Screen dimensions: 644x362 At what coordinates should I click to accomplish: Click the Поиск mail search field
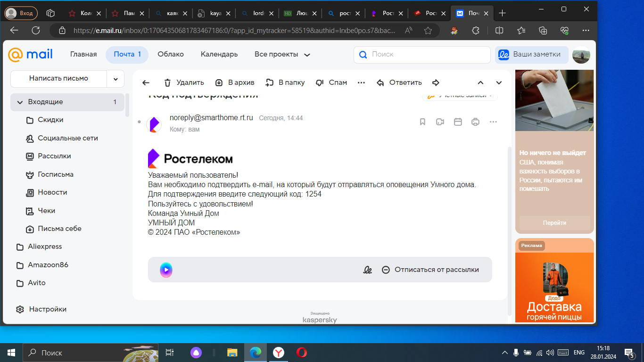coord(422,54)
